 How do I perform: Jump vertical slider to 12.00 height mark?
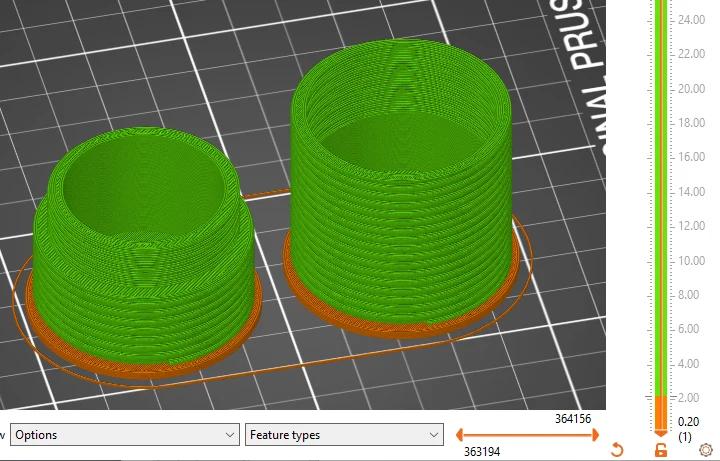(661, 226)
